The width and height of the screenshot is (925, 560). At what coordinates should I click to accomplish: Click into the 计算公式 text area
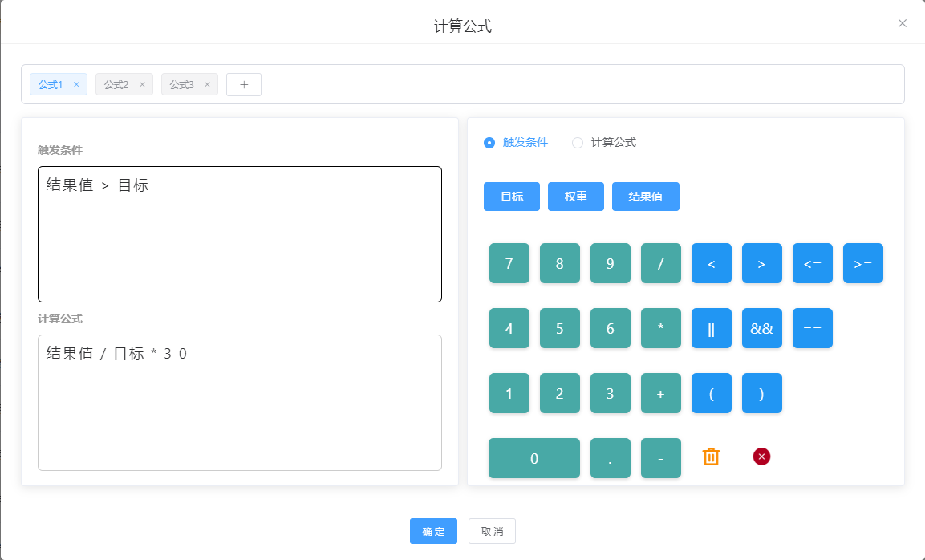[240, 409]
